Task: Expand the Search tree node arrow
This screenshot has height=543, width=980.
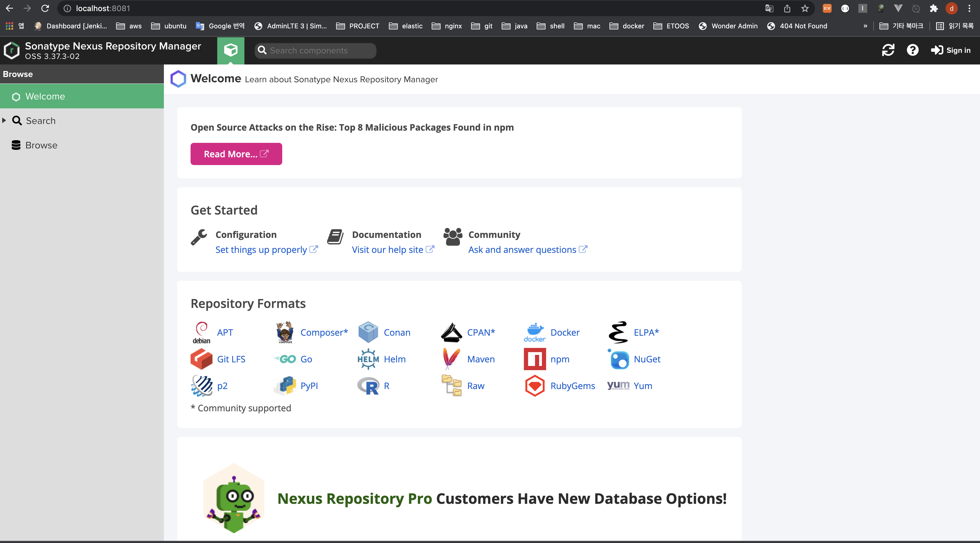Action: point(4,121)
